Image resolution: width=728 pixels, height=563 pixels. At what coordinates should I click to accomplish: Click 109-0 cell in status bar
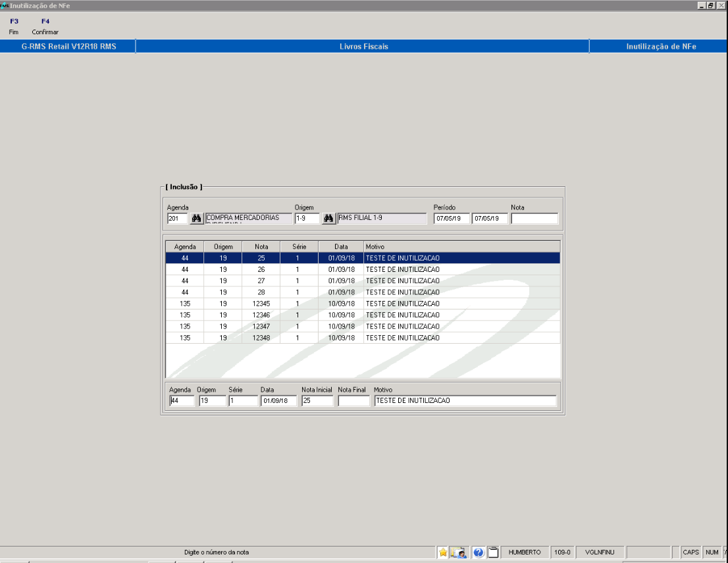(x=562, y=552)
